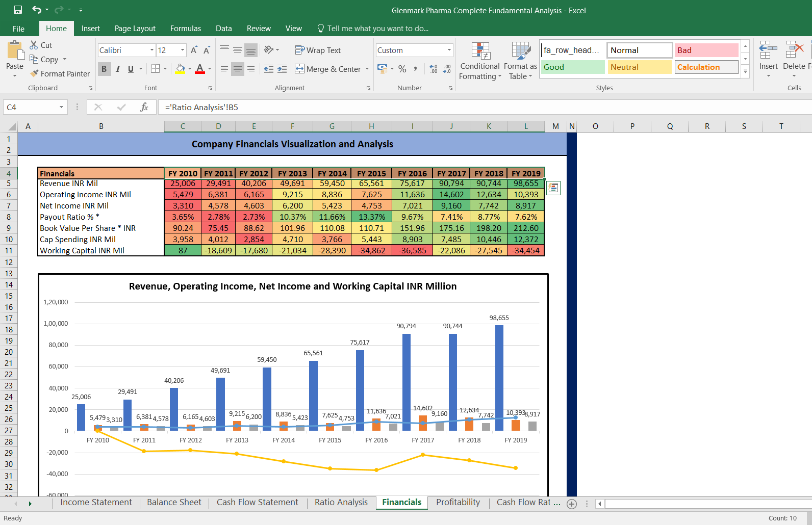
Task: Click bottom align icon
Action: click(x=251, y=50)
